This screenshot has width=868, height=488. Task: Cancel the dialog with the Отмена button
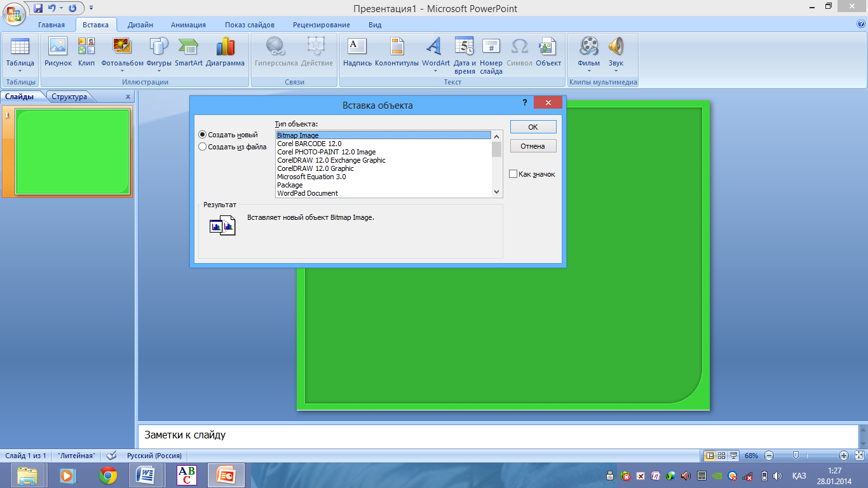pos(533,146)
